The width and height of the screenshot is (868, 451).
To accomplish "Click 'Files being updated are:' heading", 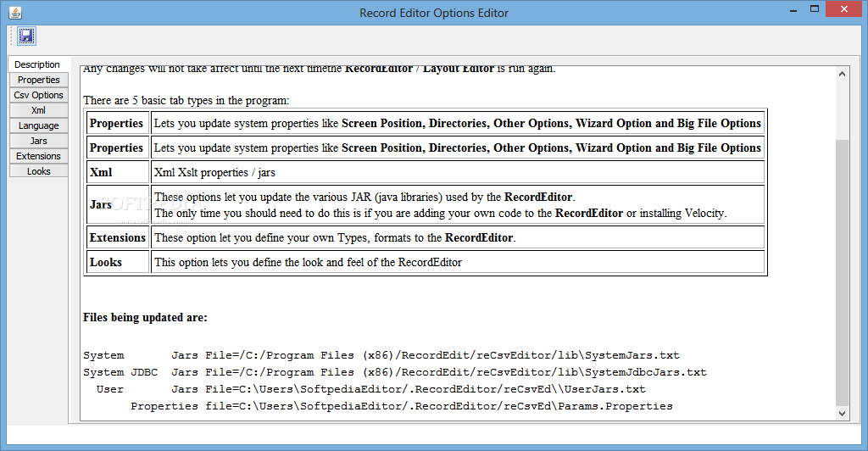I will 145,317.
